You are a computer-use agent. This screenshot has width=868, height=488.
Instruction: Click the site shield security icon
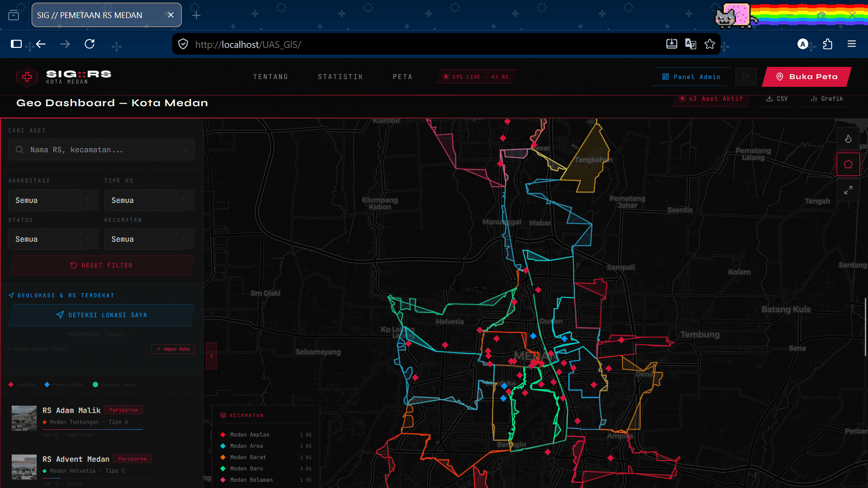183,44
